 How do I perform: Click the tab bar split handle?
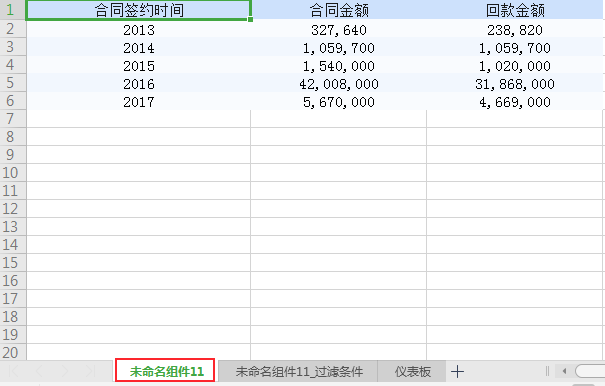pos(547,371)
